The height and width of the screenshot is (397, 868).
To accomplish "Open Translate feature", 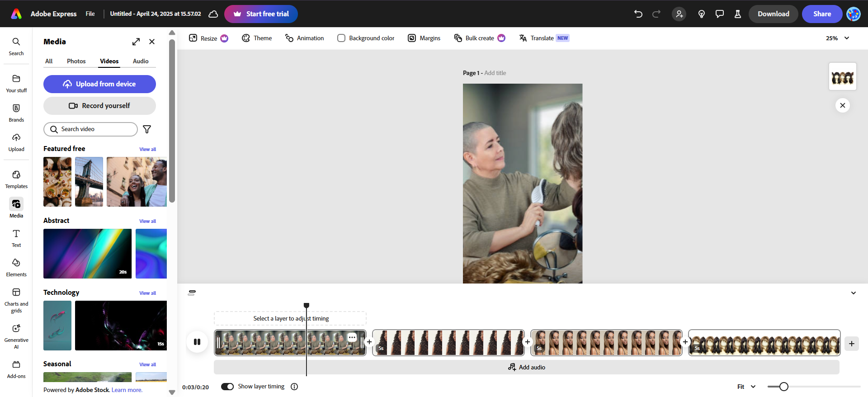I will click(544, 38).
